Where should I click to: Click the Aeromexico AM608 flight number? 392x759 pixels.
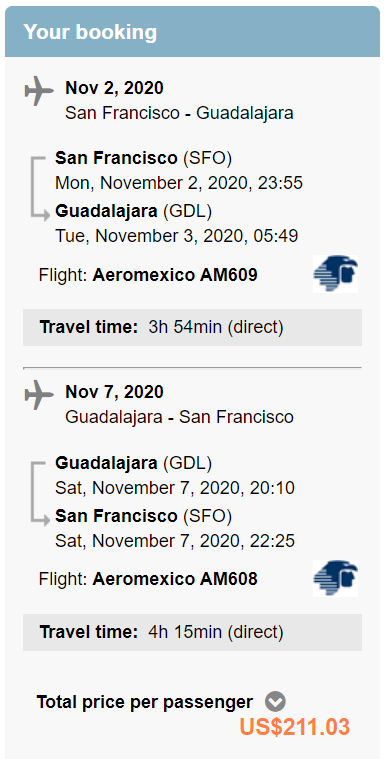175,578
